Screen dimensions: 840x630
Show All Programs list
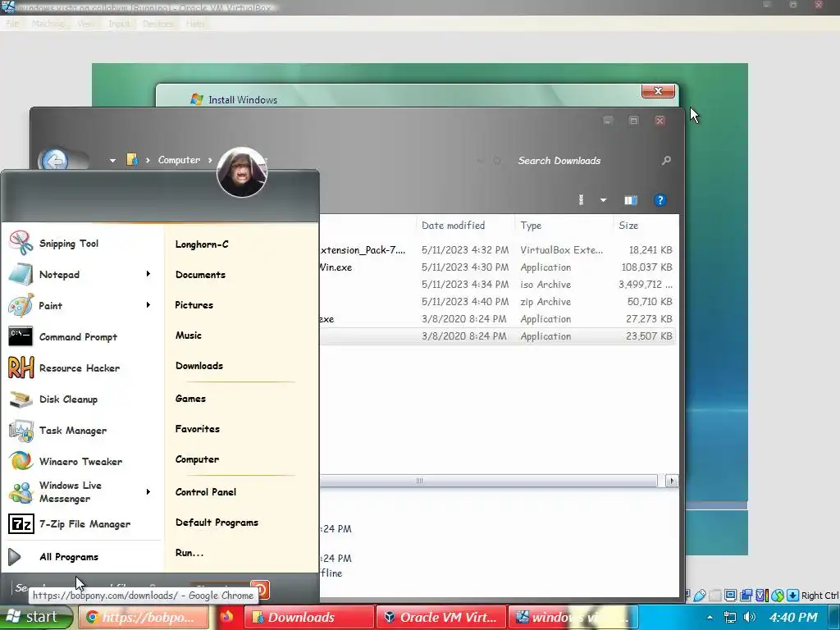pos(69,557)
